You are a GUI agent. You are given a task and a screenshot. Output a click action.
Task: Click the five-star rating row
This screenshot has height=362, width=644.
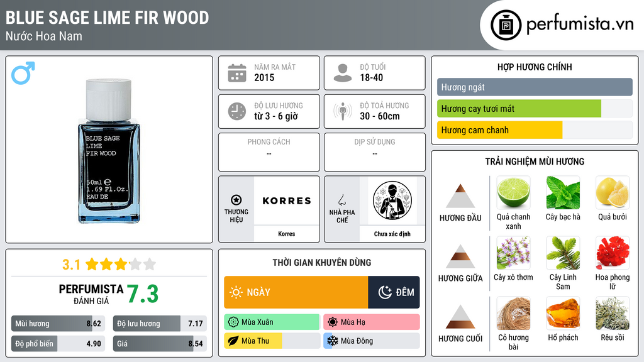point(120,265)
